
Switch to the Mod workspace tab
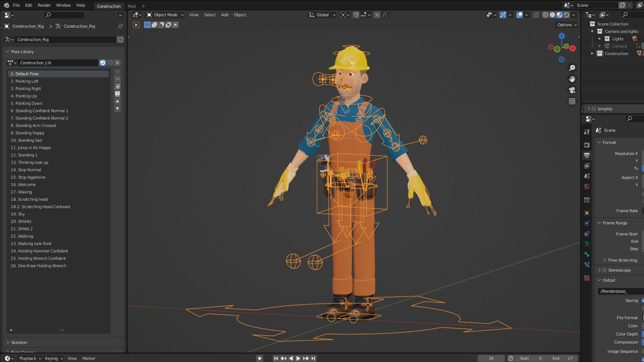pos(131,6)
